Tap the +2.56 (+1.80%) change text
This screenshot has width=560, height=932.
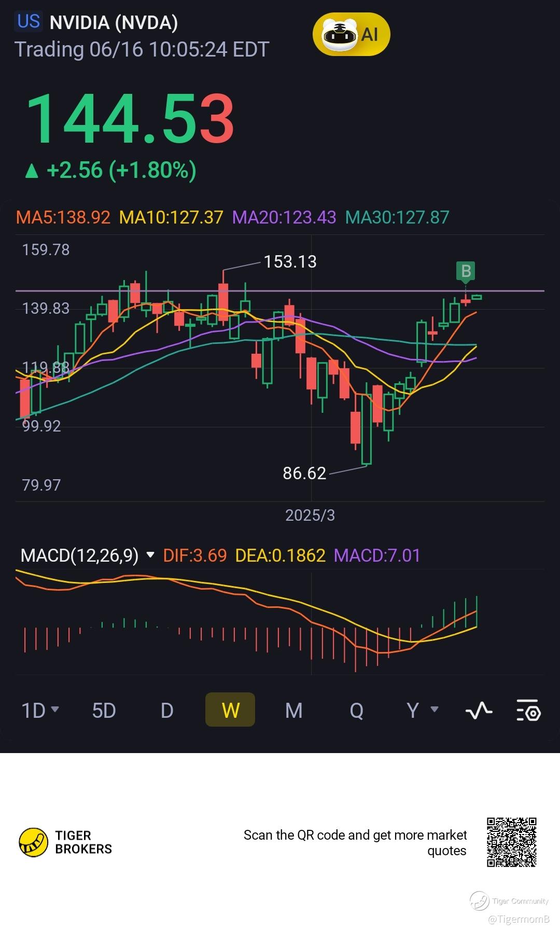click(x=110, y=170)
